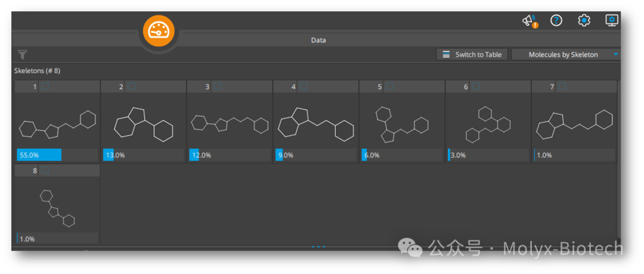The width and height of the screenshot is (644, 274).
Task: Click the filter funnel icon
Action: pyautogui.click(x=23, y=55)
